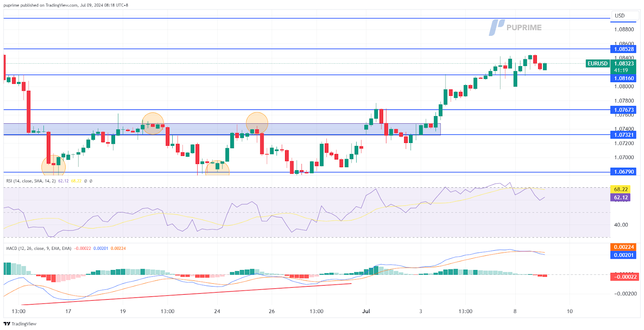The image size is (644, 330).
Task: Click the 17 date label on time axis
Action: point(68,311)
